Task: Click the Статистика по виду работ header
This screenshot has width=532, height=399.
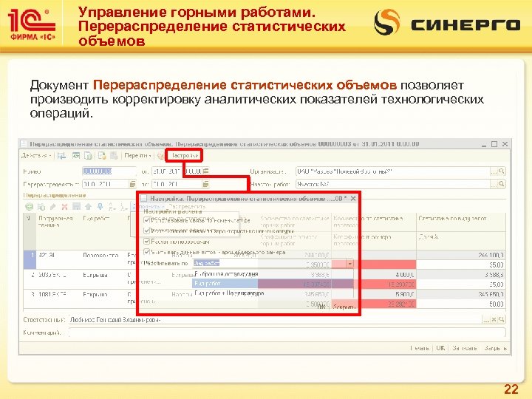Action: (x=452, y=219)
